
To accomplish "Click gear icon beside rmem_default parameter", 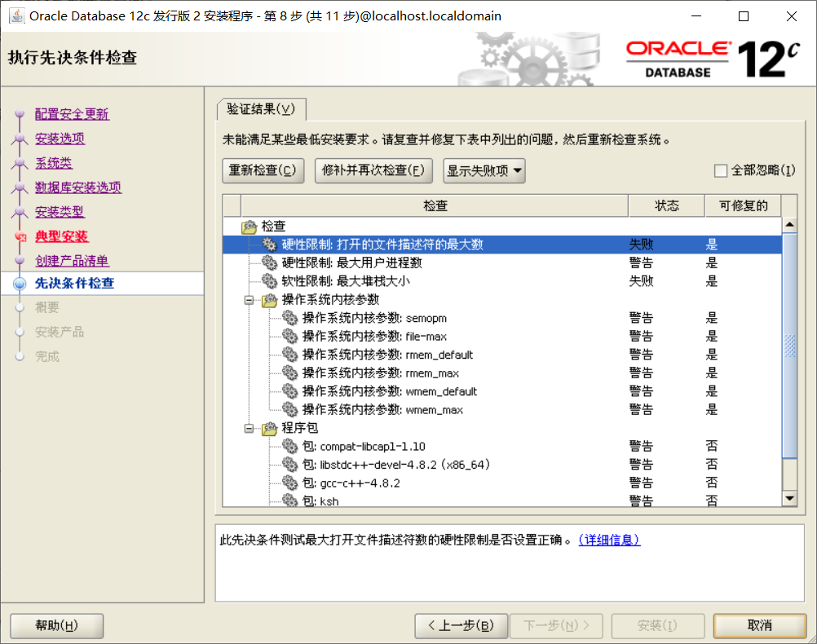I will [x=289, y=355].
